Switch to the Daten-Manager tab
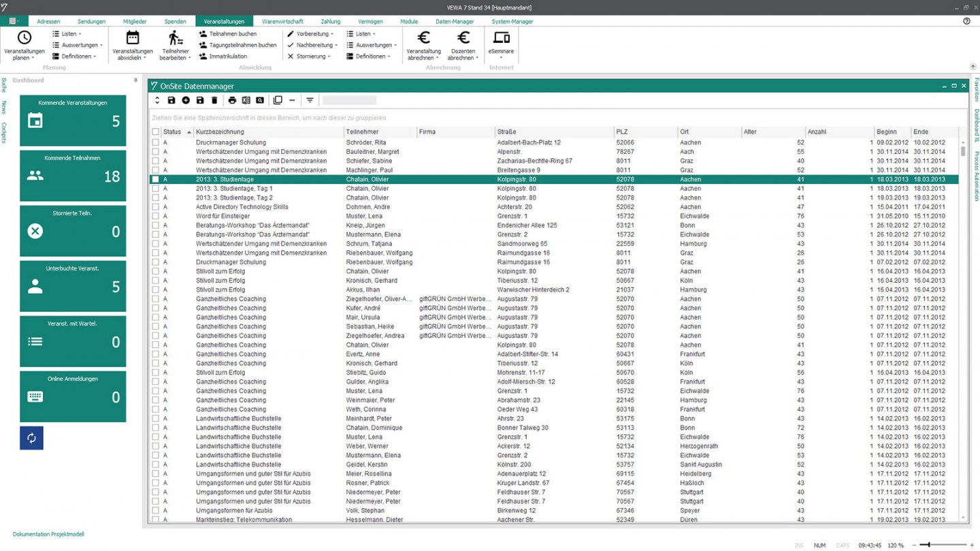The width and height of the screenshot is (980, 551). pyautogui.click(x=455, y=22)
